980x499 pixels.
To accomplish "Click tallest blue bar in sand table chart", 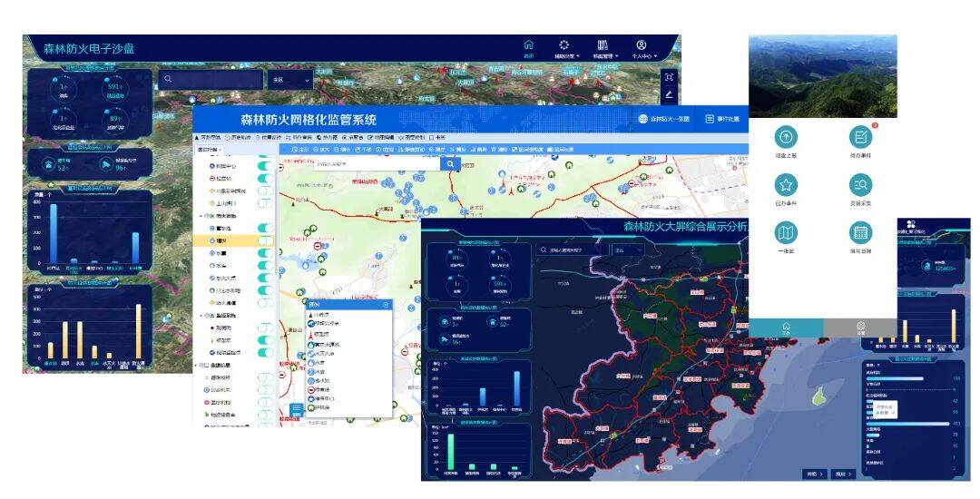I will coord(54,233).
